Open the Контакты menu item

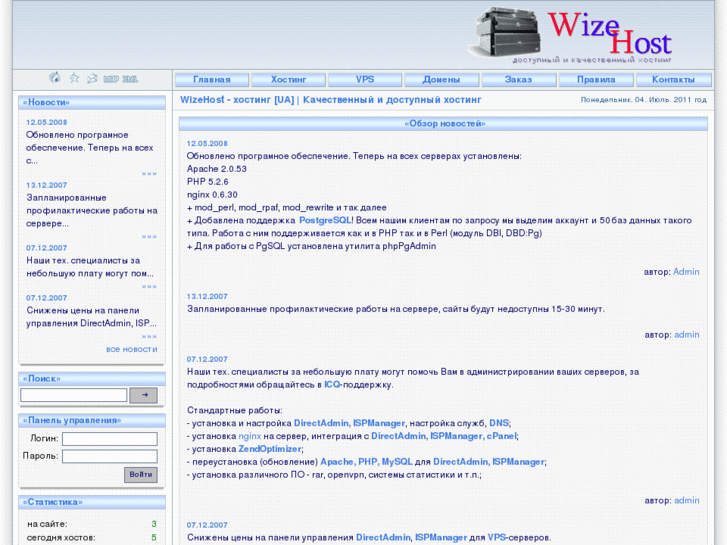point(673,80)
